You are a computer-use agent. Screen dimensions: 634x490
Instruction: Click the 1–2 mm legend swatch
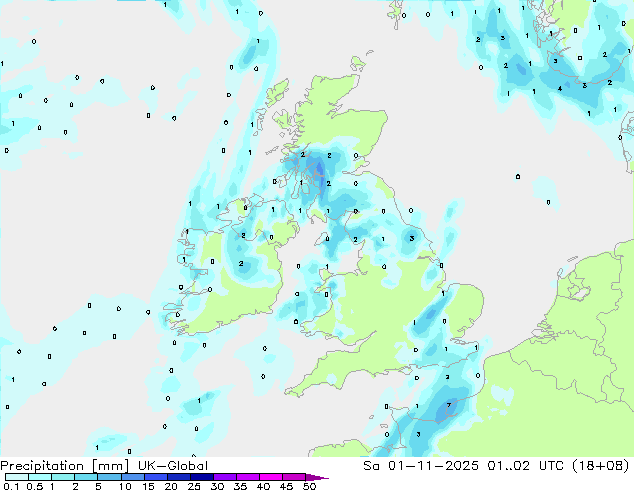coord(63,477)
